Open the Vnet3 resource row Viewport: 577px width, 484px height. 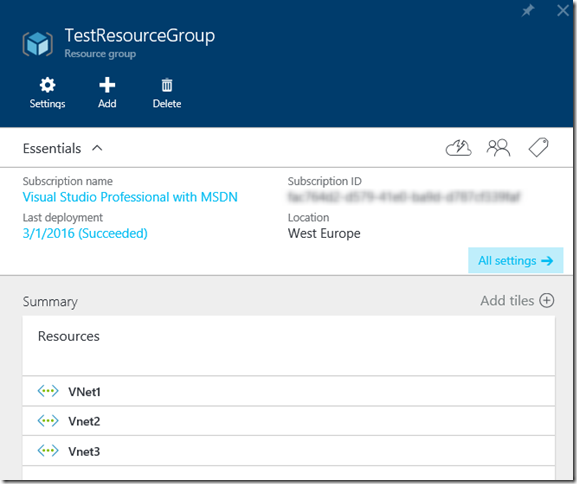[288, 451]
